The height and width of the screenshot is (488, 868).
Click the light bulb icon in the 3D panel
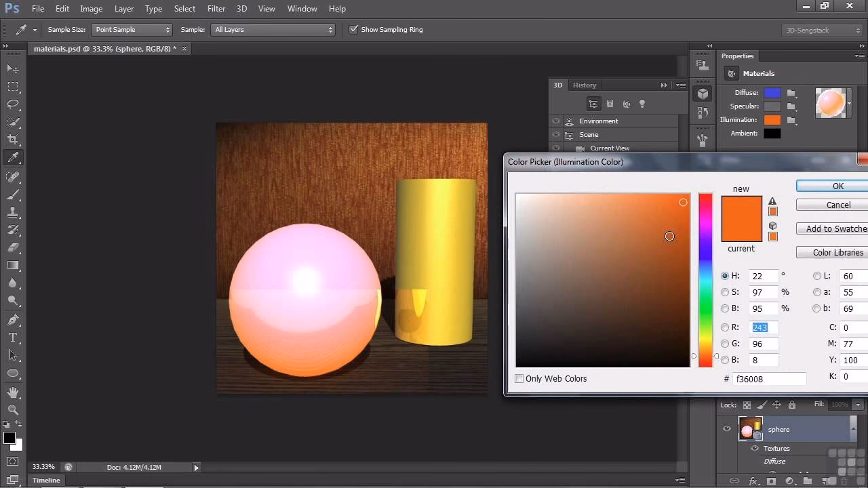tap(642, 104)
